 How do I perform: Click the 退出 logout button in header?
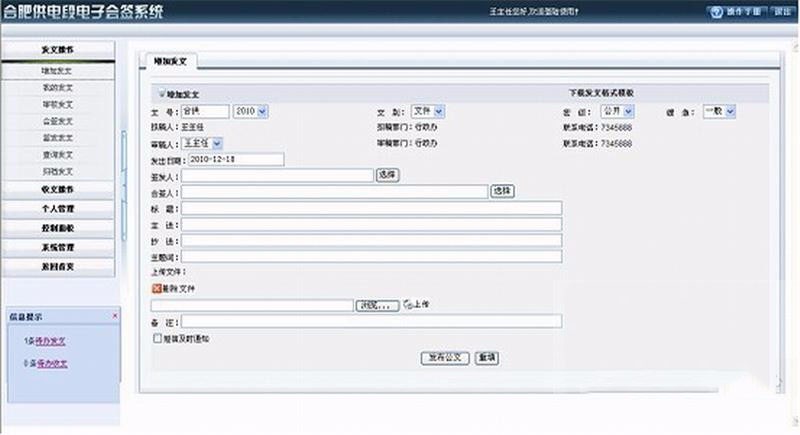779,11
